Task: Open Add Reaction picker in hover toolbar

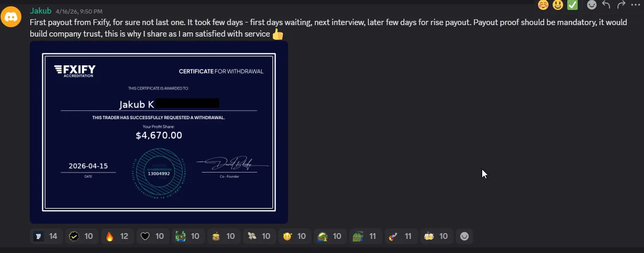Action: click(x=591, y=5)
